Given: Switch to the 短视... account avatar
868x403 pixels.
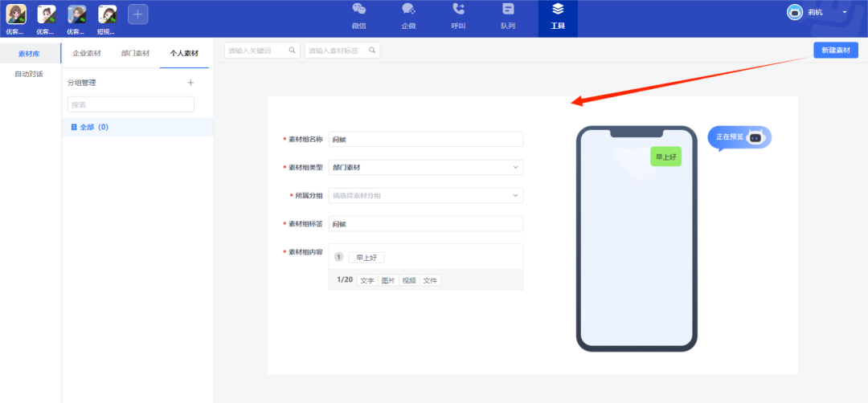Looking at the screenshot, I should click(107, 14).
